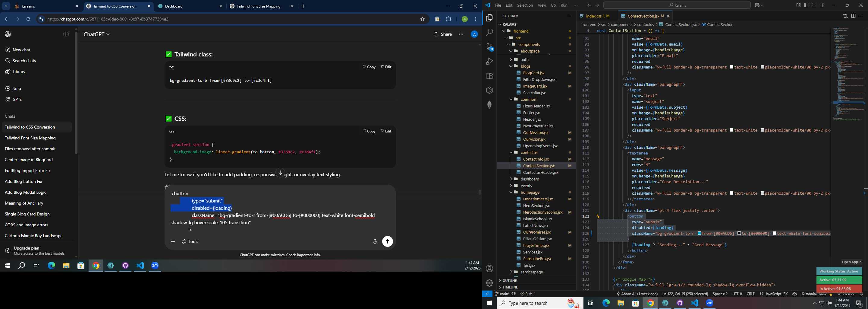
Task: Open the Tools option in composer
Action: [x=190, y=241]
